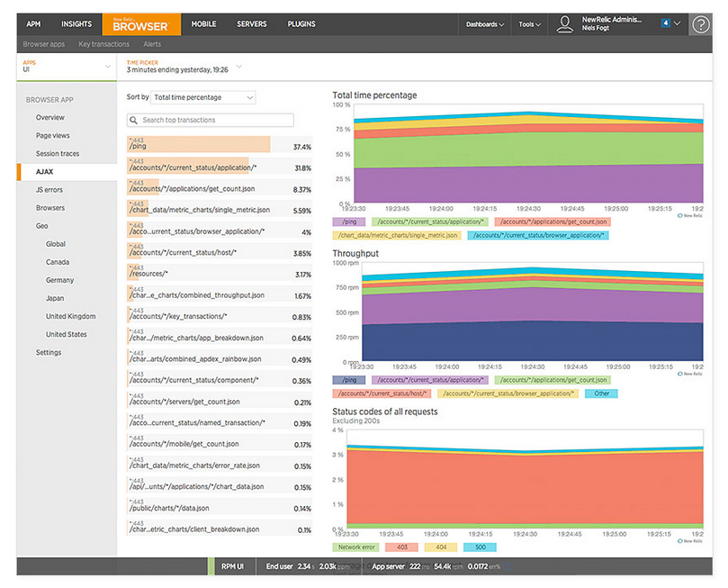Switch to the APM tab
This screenshot has height=588, width=728.
[33, 24]
